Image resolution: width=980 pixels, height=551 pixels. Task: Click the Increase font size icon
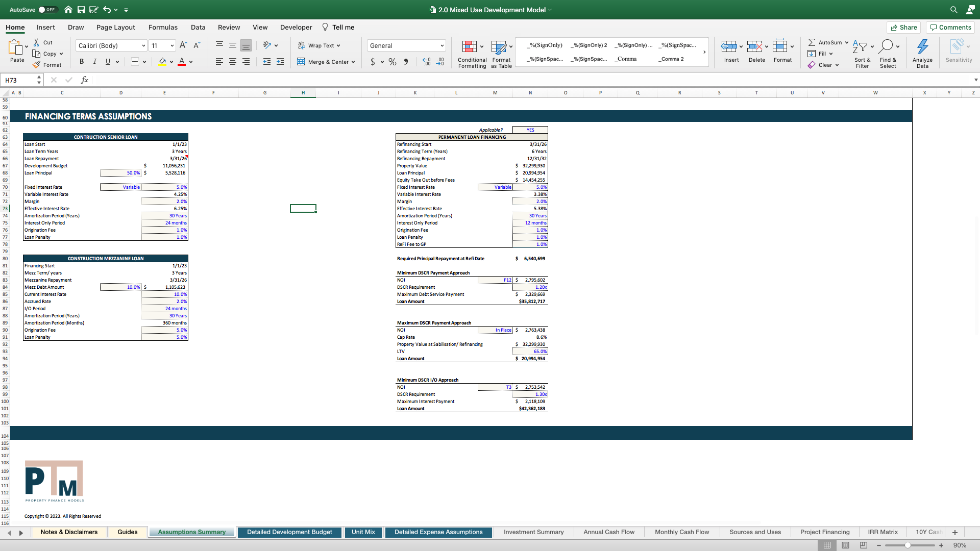pyautogui.click(x=184, y=45)
